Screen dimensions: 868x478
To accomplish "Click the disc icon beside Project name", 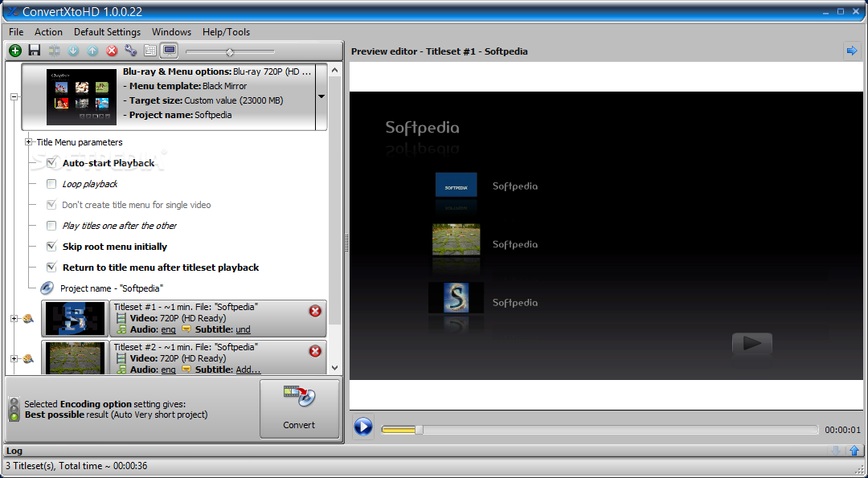I will pos(47,288).
